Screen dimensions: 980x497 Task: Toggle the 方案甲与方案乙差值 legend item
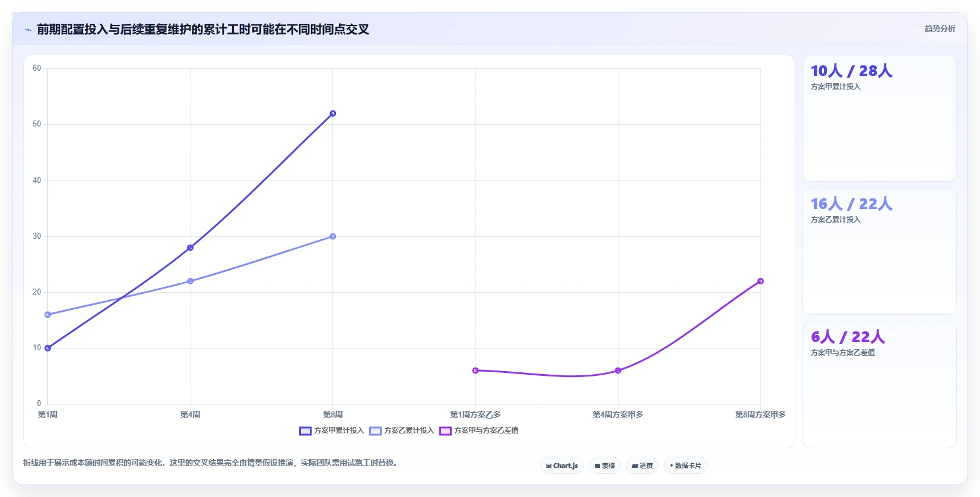pos(479,430)
